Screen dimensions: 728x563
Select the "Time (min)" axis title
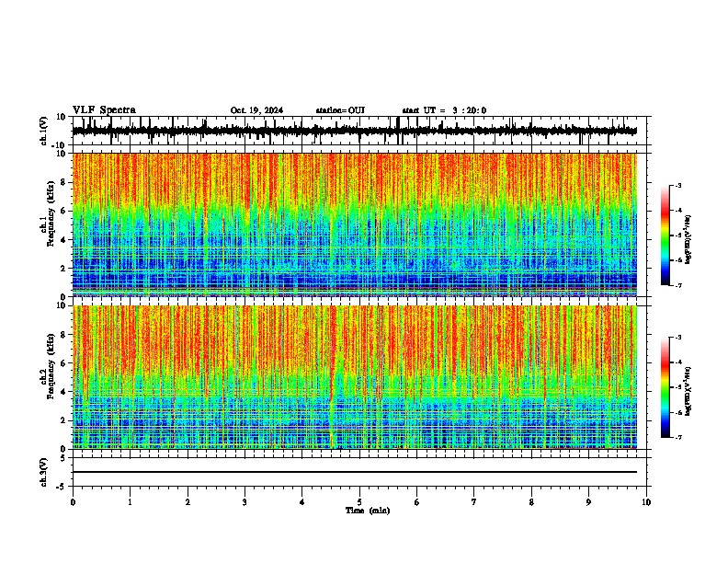(x=368, y=511)
